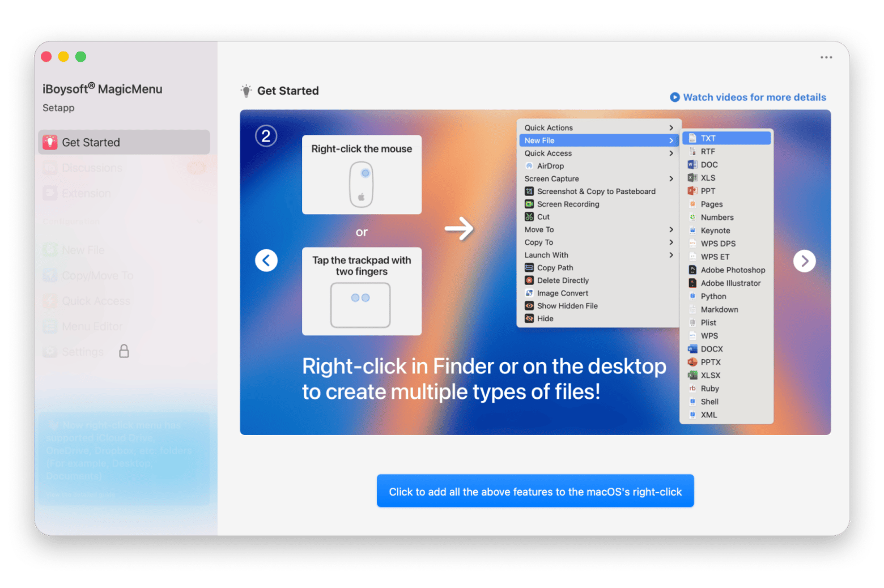The width and height of the screenshot is (884, 588).
Task: Click the Hide icon in slide menu
Action: [x=529, y=318]
